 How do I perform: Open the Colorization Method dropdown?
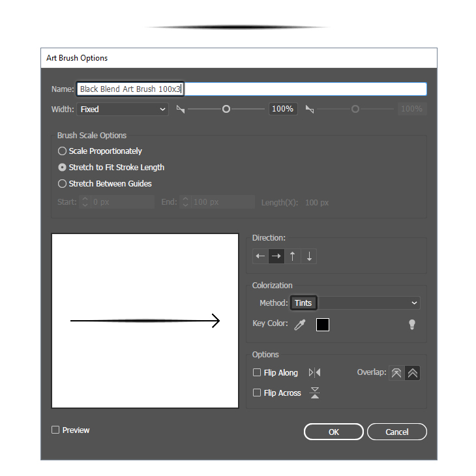coord(355,303)
